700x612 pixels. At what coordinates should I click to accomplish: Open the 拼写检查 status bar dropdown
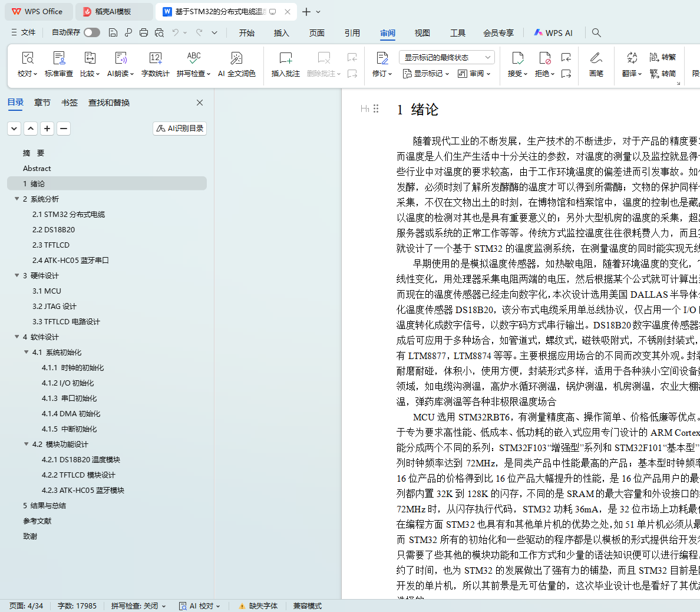pos(138,606)
